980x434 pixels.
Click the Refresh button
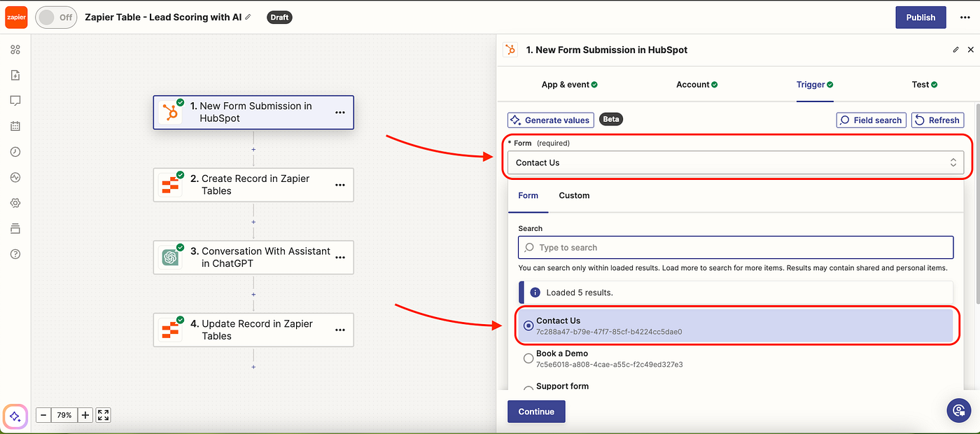(937, 120)
